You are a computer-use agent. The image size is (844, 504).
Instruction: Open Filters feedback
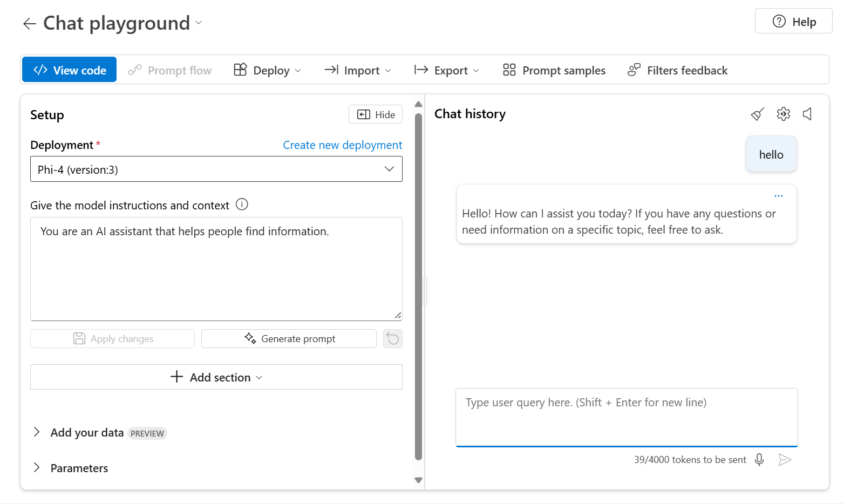[677, 70]
